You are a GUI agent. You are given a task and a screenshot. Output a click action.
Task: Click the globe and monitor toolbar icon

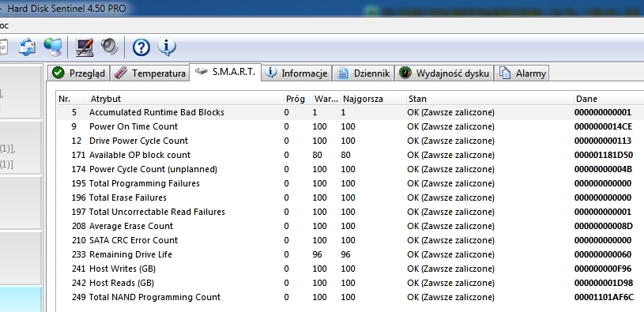[53, 47]
